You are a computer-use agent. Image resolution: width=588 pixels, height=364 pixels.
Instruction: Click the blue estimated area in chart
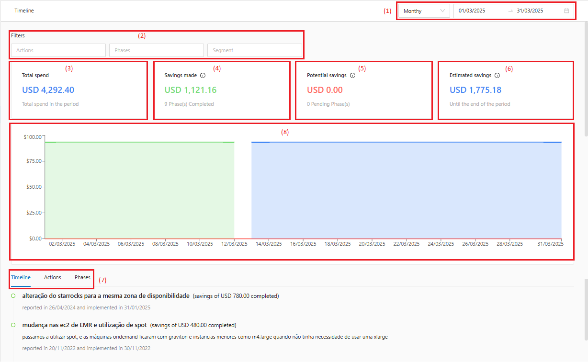pos(406,192)
